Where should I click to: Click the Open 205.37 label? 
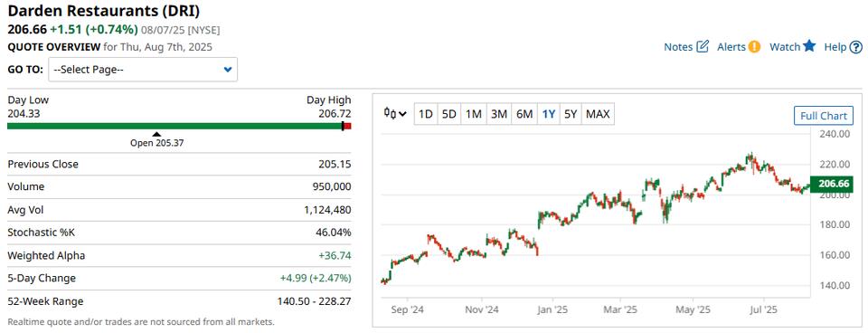tap(156, 143)
